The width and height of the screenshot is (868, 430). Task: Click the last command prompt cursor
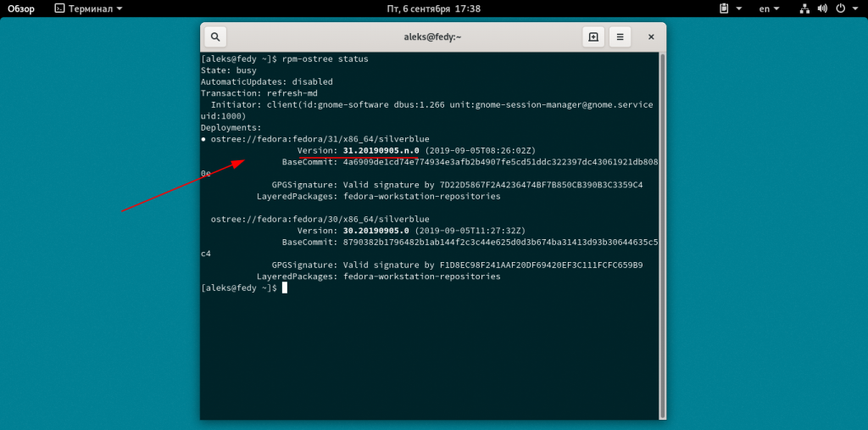[x=285, y=288]
